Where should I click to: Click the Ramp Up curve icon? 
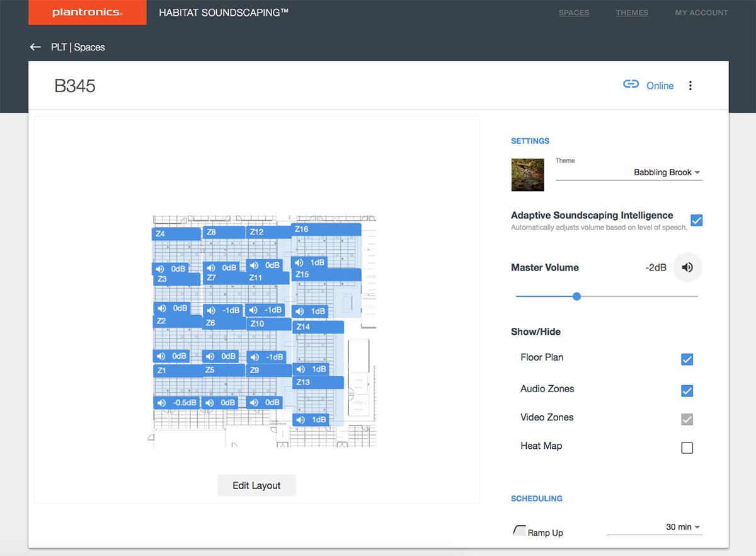tap(519, 531)
